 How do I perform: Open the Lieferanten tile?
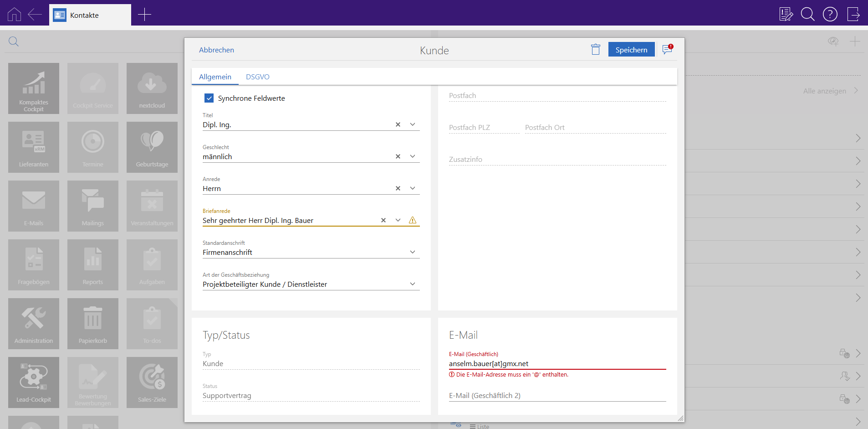(34, 147)
